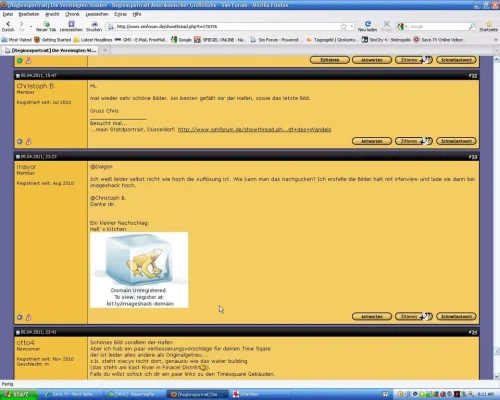Toggle multi-quote on Christoph B.'s post
The height and width of the screenshot is (400, 500).
427,141
